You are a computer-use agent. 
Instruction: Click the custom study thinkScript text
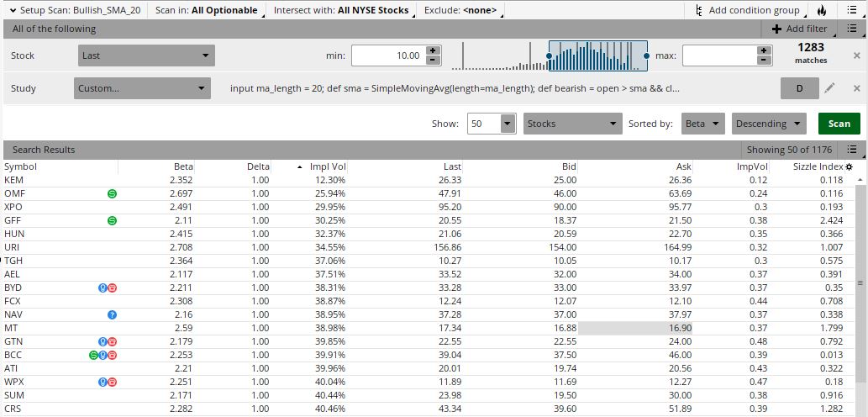coord(455,88)
